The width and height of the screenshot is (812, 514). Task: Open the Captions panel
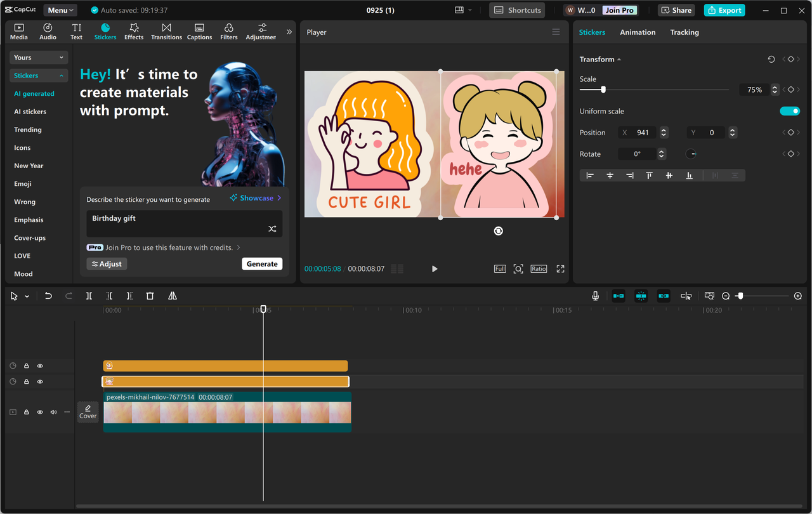pyautogui.click(x=199, y=31)
